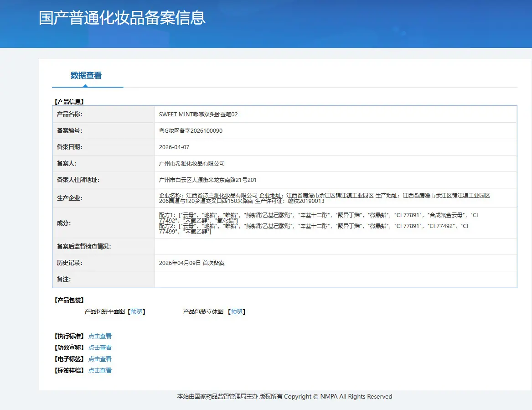The image size is (532, 410).
Task: Open 点击查看 link for 功效宣称
Action: click(100, 348)
